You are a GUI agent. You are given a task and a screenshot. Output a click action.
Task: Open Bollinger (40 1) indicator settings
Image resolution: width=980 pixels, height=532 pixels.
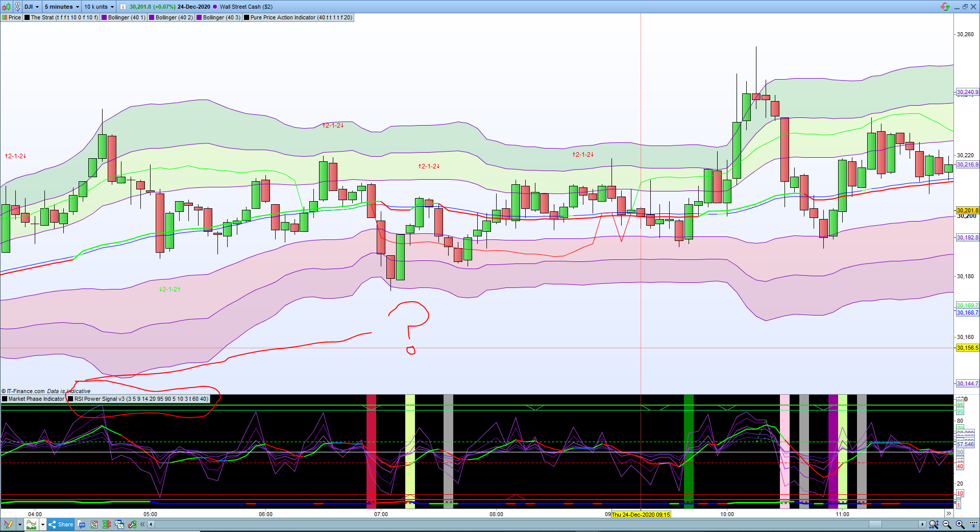124,17
